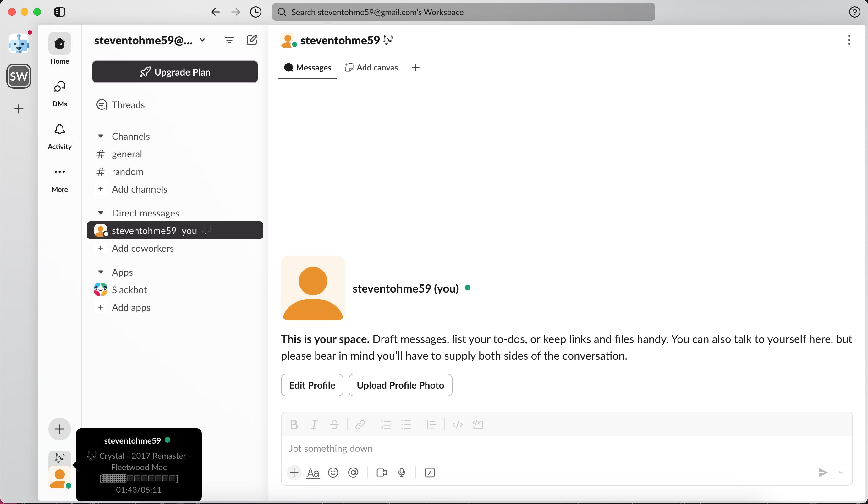Click the message text input field
The height and width of the screenshot is (504, 868).
(x=566, y=448)
